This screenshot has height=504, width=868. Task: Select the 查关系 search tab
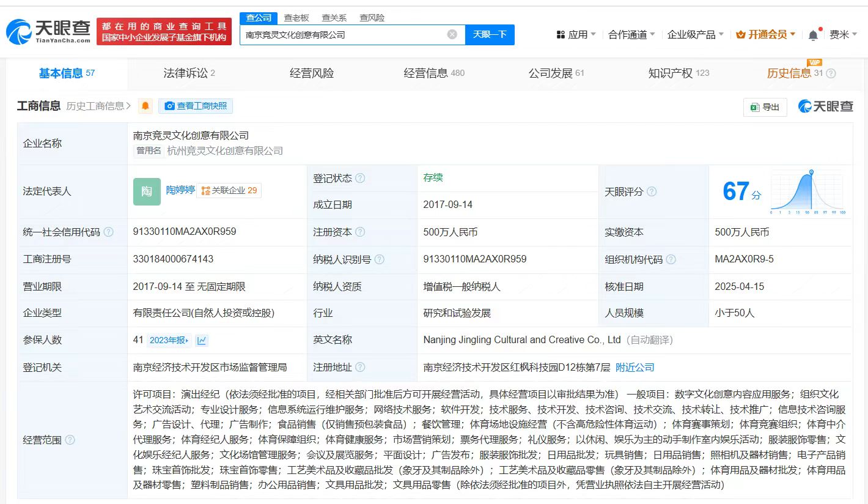point(334,18)
